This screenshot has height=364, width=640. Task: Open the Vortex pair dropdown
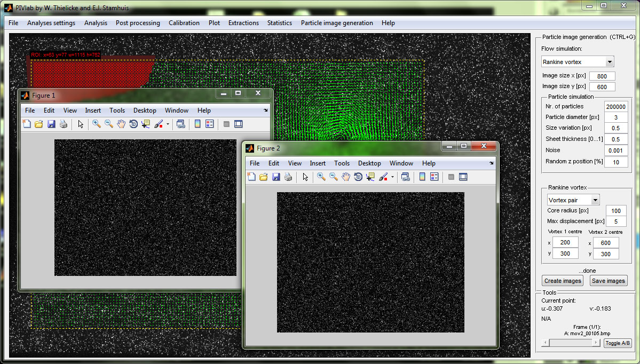click(573, 199)
